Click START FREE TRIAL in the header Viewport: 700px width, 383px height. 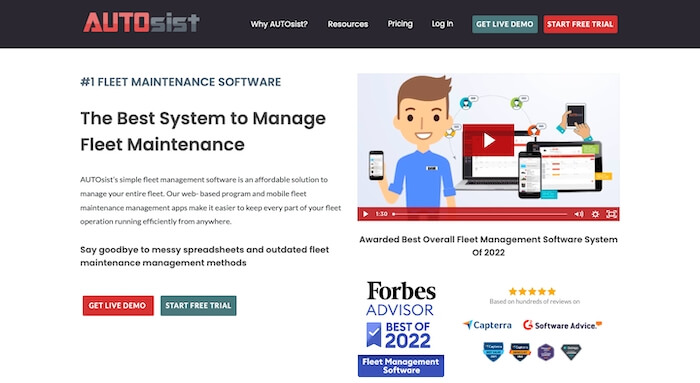[x=580, y=24]
